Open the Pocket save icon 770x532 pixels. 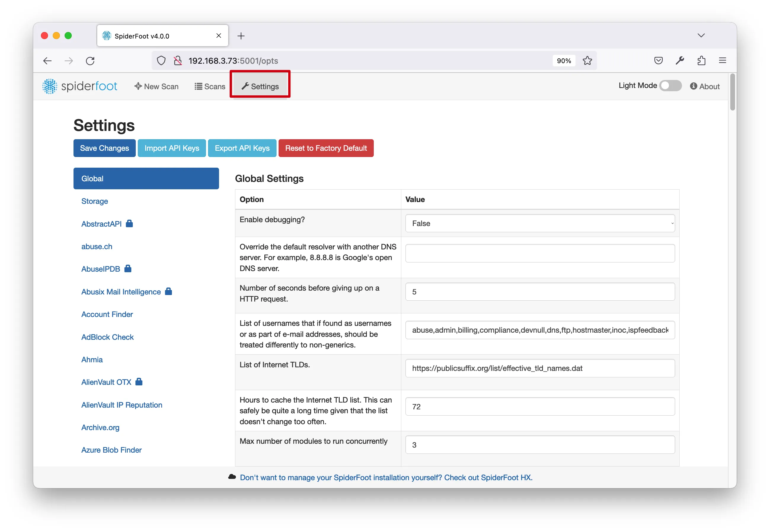[658, 61]
